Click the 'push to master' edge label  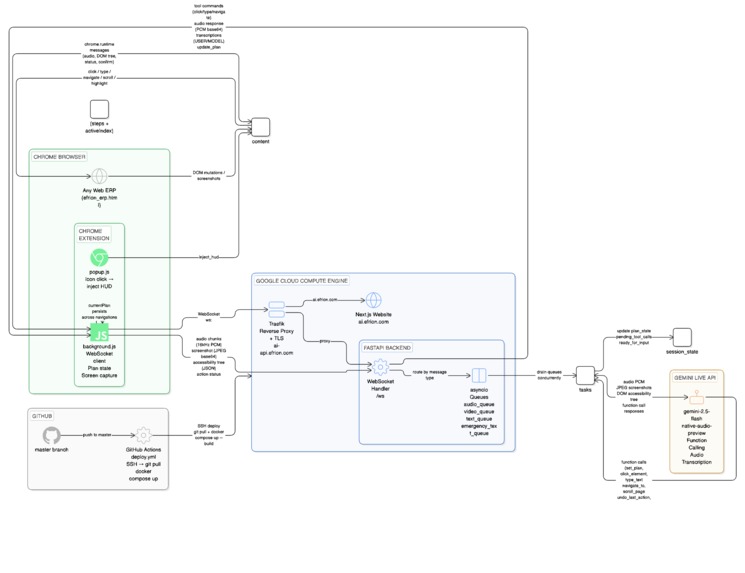coord(97,435)
